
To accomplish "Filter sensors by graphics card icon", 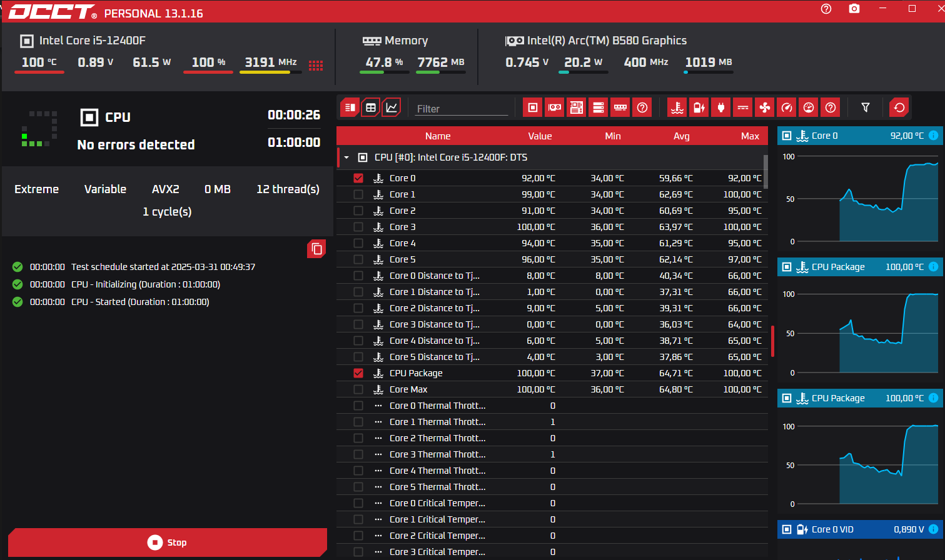I will pyautogui.click(x=555, y=107).
